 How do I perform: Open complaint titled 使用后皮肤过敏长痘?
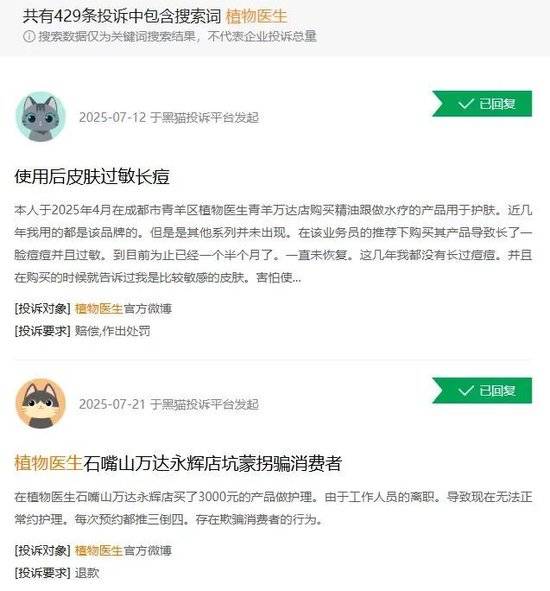[x=92, y=176]
